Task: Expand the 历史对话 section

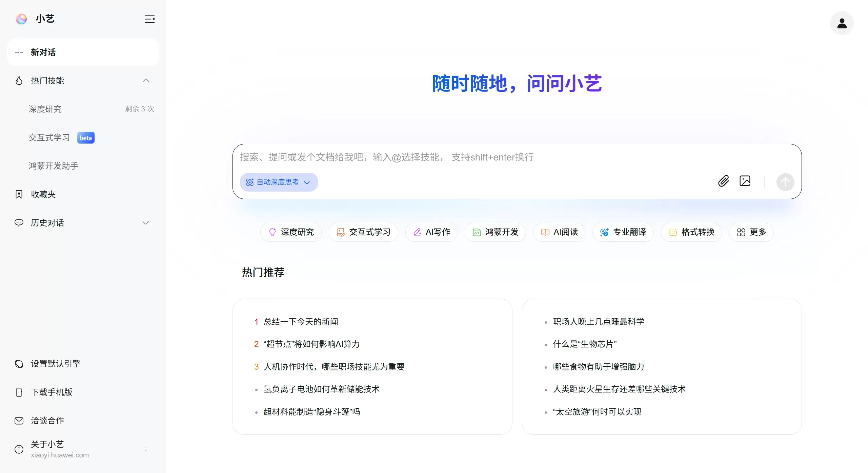Action: (x=146, y=222)
